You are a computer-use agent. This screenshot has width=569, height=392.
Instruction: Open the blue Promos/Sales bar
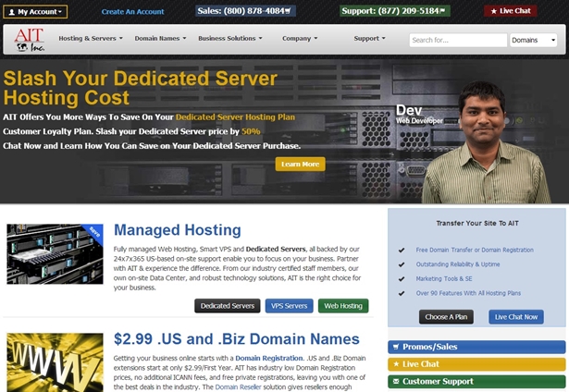tap(476, 347)
